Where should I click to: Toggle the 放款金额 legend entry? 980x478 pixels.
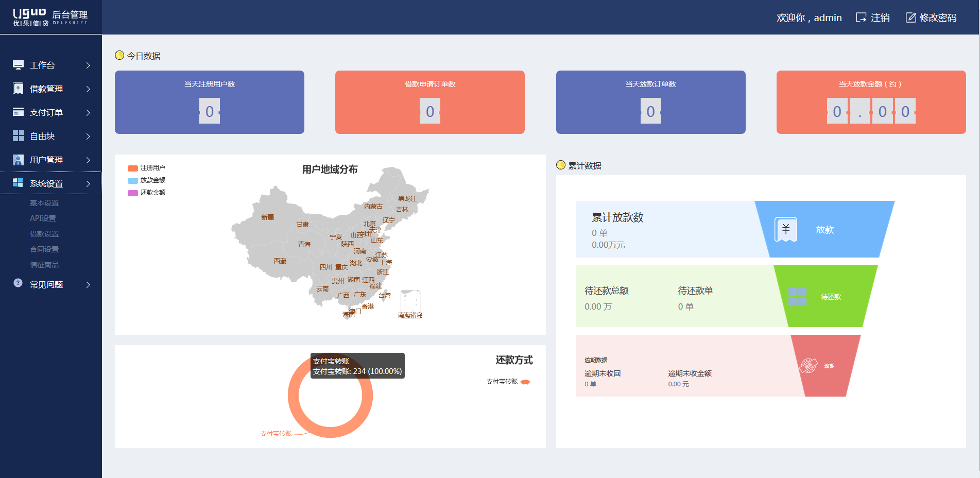(x=146, y=180)
